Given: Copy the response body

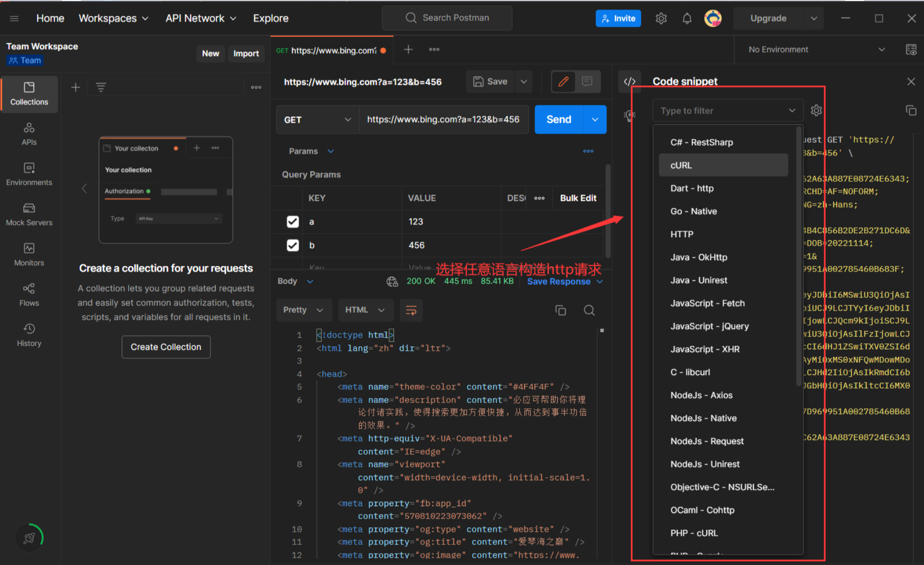Looking at the screenshot, I should pos(561,310).
